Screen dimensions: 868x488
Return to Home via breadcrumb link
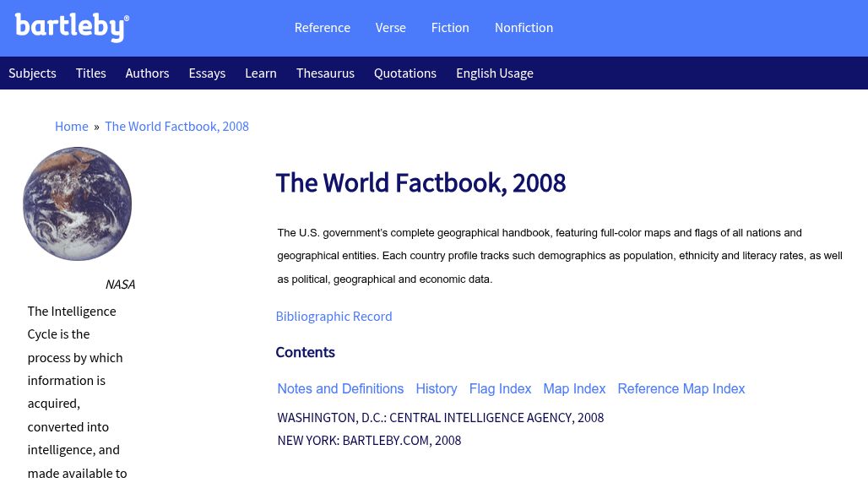click(x=72, y=126)
